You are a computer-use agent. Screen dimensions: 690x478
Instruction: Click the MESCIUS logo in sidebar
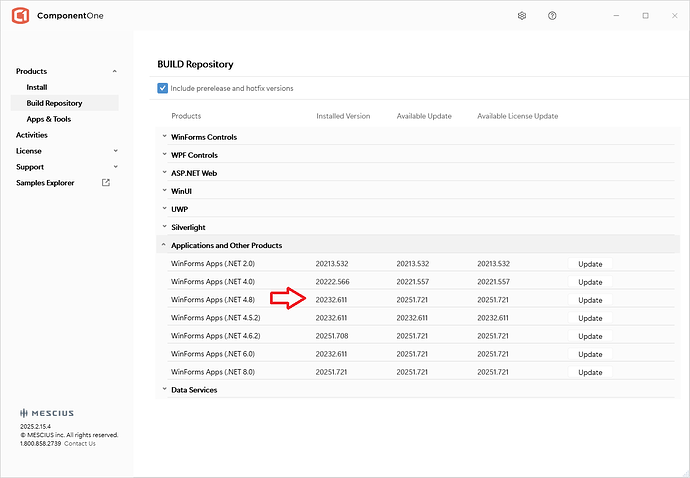click(47, 413)
